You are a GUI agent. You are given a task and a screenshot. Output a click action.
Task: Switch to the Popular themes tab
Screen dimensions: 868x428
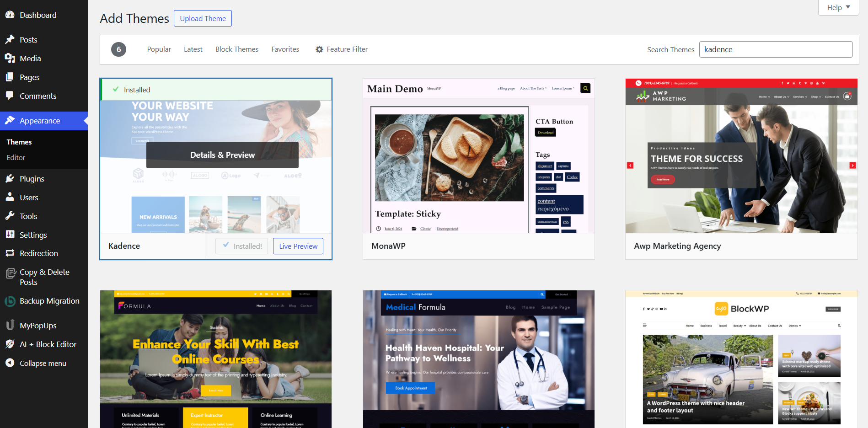(x=159, y=49)
